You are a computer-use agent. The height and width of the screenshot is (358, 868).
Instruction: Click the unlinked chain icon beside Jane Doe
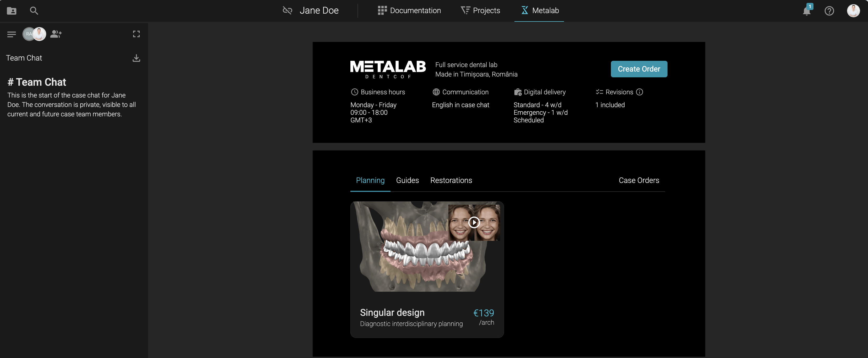[x=287, y=10]
